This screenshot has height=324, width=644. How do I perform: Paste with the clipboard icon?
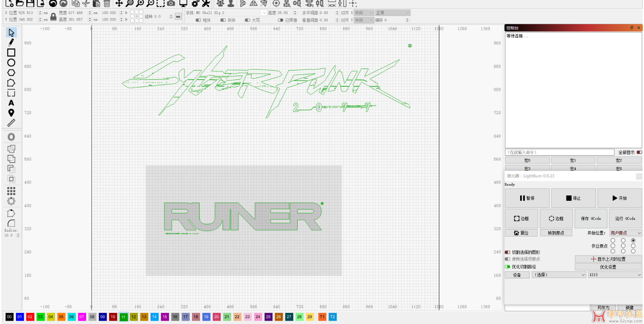[x=96, y=3]
